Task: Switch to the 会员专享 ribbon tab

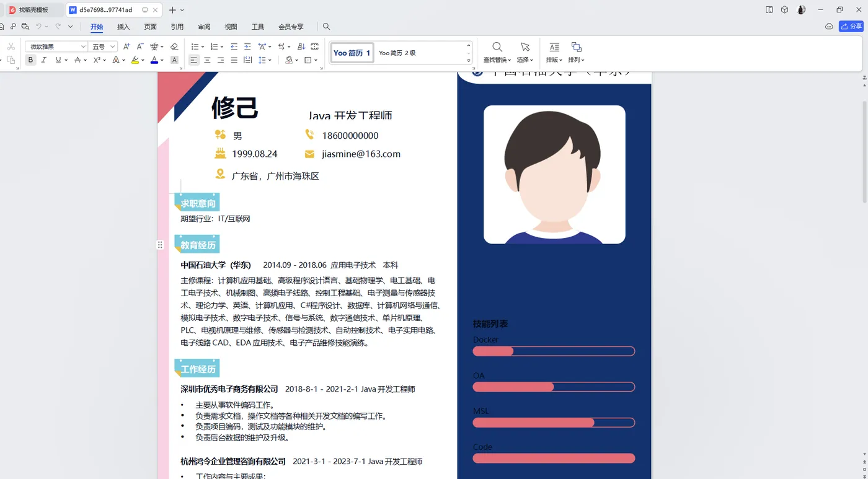Action: click(x=291, y=27)
